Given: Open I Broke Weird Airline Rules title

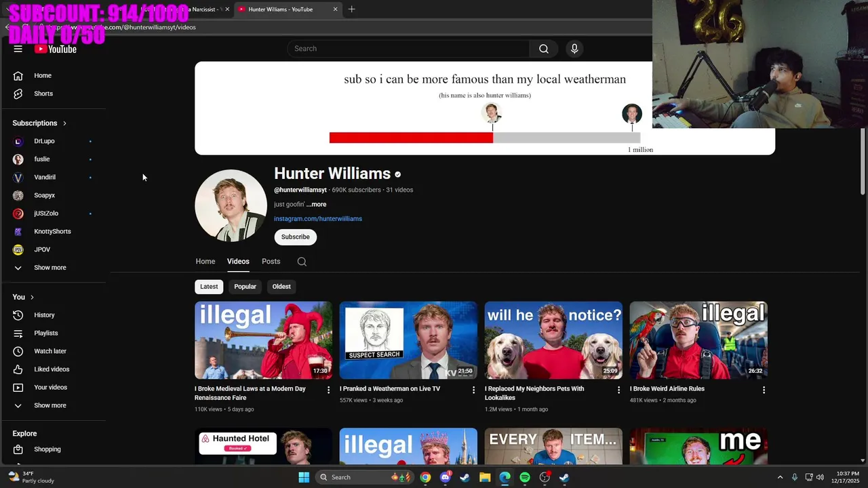Looking at the screenshot, I should click(667, 389).
